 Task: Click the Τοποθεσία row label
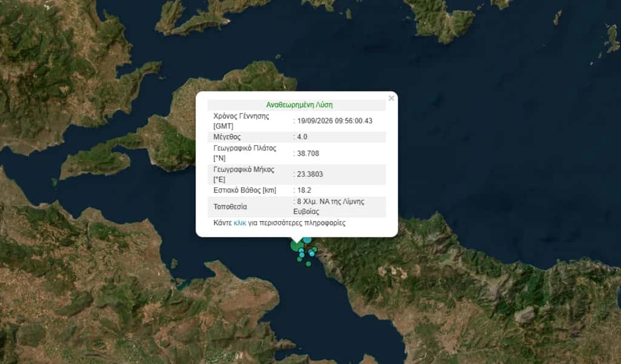(x=230, y=207)
